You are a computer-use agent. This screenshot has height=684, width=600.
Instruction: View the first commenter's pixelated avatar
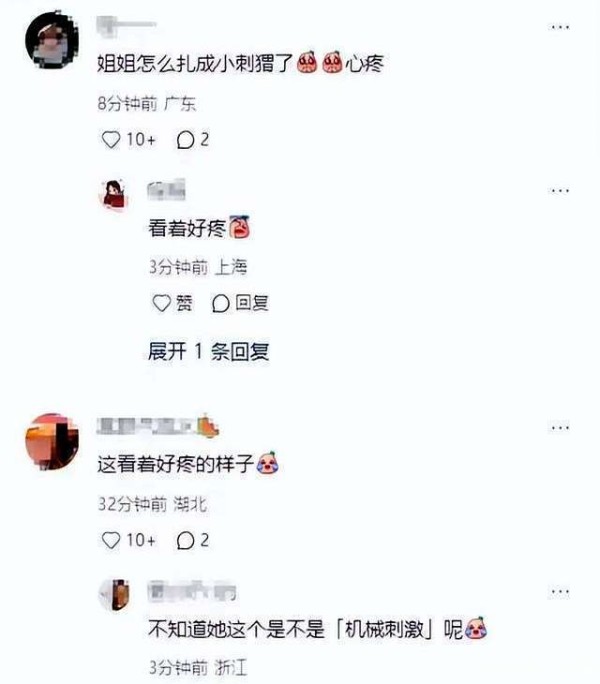52,40
